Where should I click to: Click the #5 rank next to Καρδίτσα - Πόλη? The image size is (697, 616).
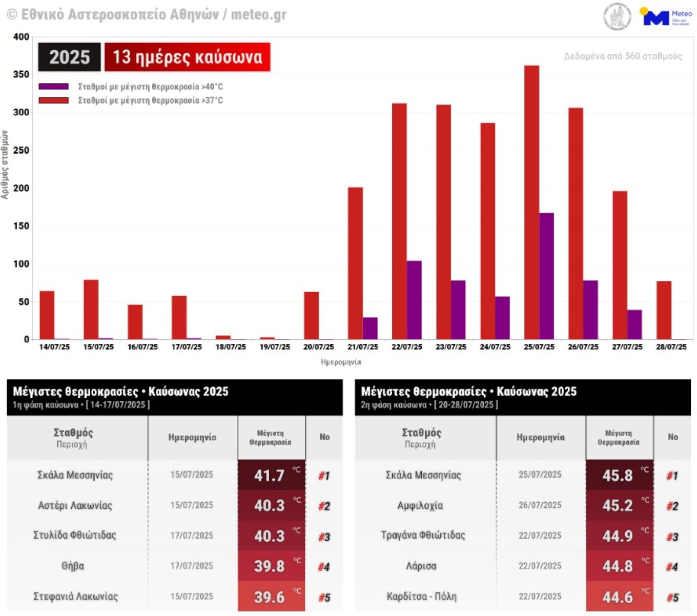click(x=672, y=598)
